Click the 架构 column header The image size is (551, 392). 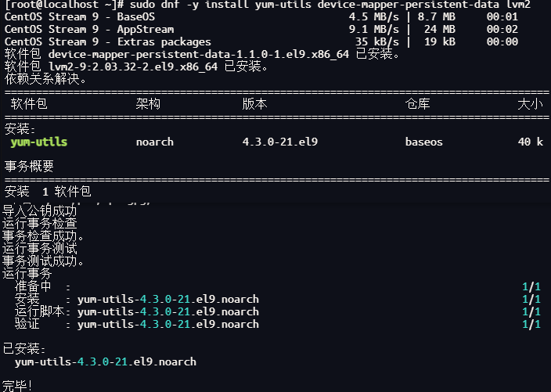tap(148, 103)
